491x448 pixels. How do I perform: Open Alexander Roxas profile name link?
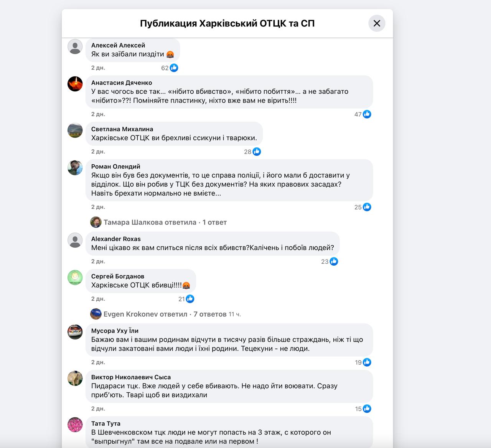116,239
